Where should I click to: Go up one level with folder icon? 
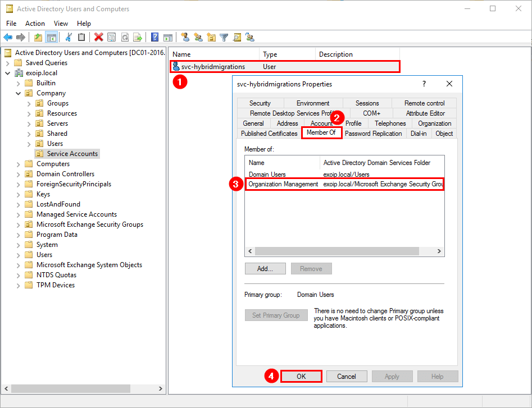coord(38,37)
